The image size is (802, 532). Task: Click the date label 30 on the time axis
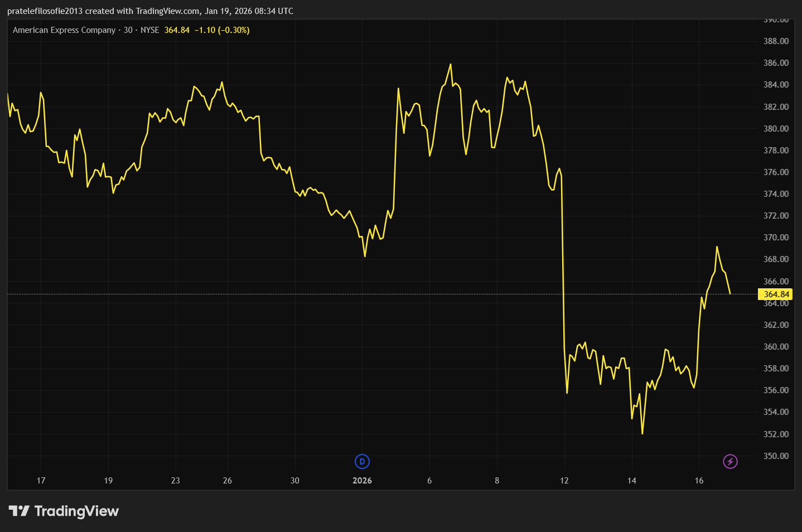pos(295,481)
